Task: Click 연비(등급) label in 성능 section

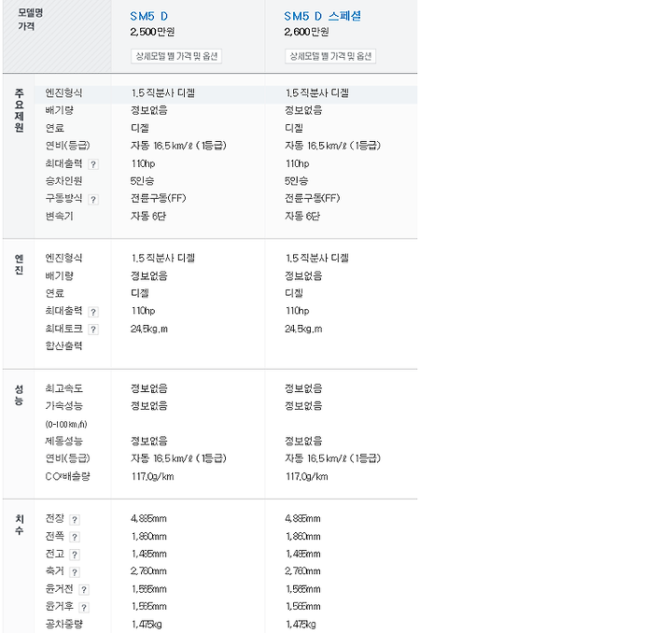Action: pos(68,458)
